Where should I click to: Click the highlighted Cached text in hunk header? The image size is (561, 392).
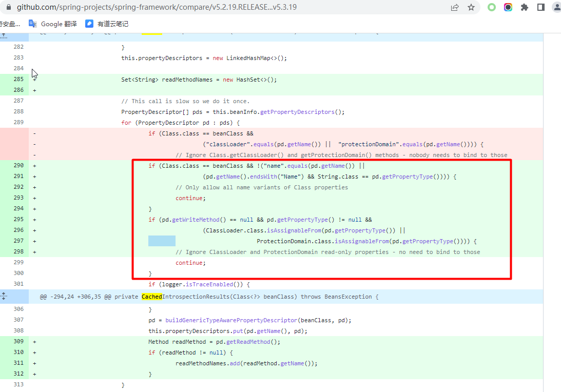[x=152, y=297]
